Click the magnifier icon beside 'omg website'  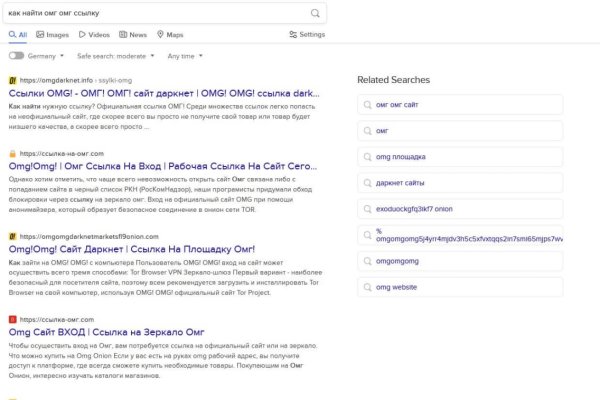[368, 287]
